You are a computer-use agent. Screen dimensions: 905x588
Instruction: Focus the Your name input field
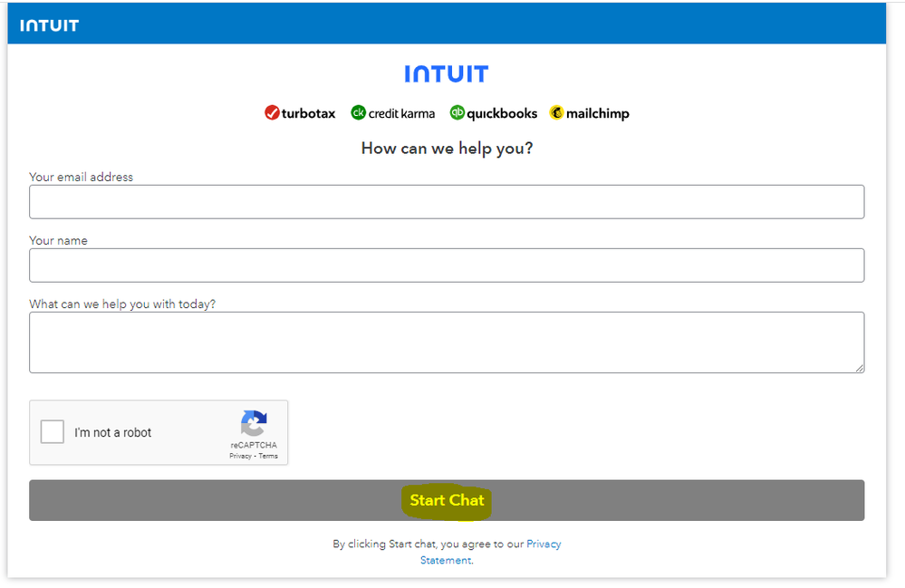click(447, 265)
